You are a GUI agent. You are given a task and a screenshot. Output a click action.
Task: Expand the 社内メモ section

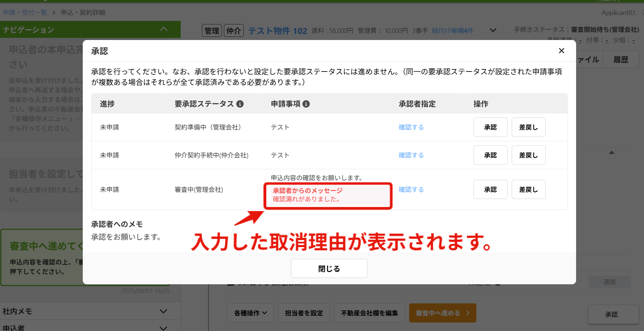click(163, 311)
